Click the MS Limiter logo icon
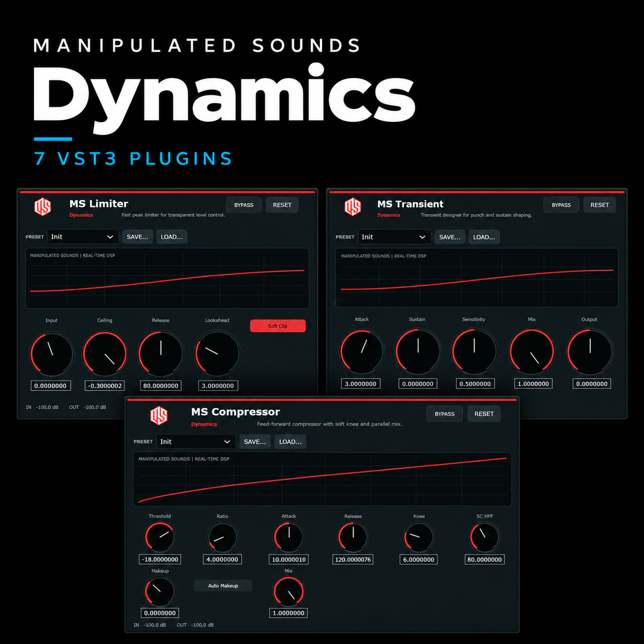The width and height of the screenshot is (644, 644). click(43, 207)
